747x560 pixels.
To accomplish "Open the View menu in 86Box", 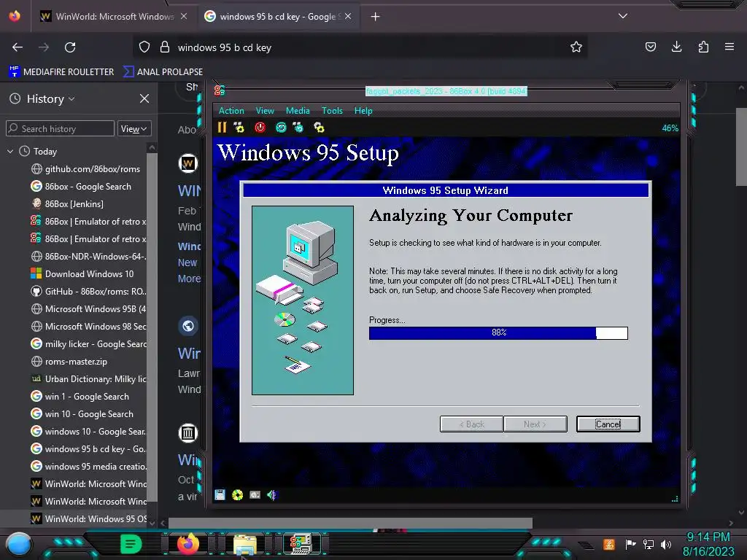I will 265,111.
